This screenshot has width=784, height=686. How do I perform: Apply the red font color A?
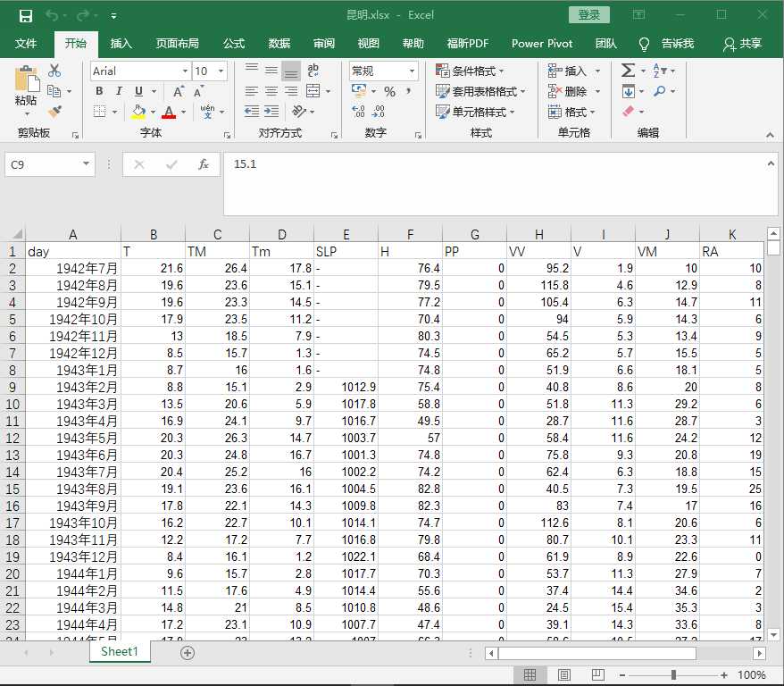(169, 112)
